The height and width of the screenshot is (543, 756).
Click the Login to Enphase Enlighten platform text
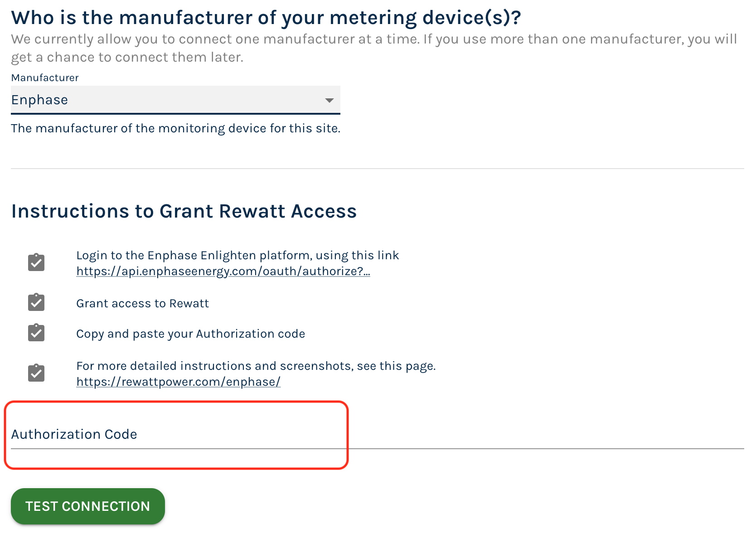pyautogui.click(x=237, y=256)
